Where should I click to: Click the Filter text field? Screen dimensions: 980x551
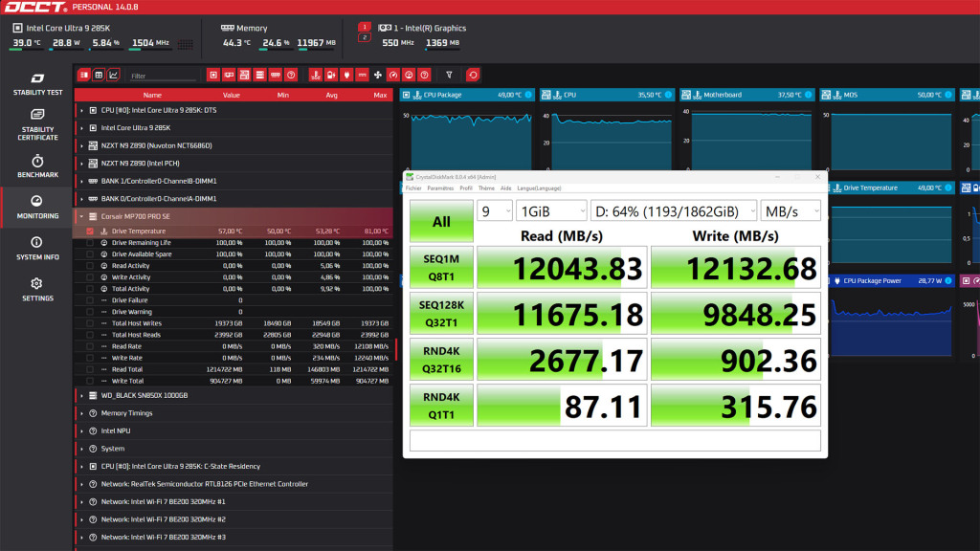[x=163, y=76]
